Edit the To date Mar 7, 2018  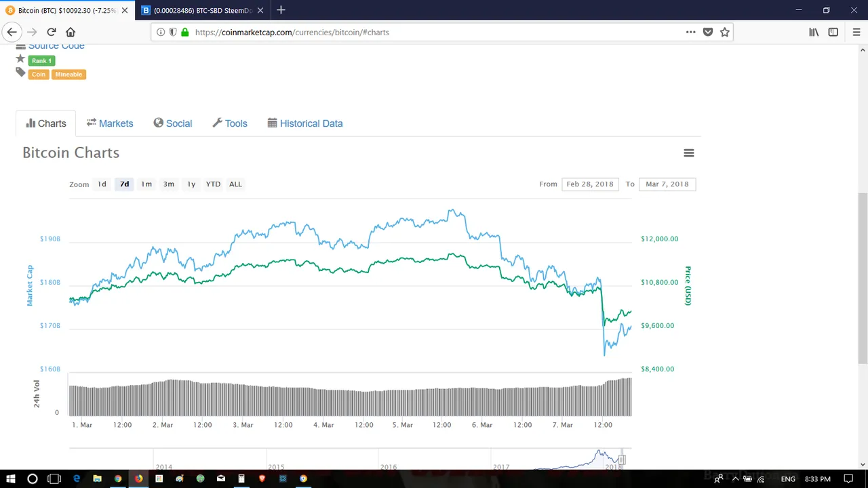coord(667,184)
